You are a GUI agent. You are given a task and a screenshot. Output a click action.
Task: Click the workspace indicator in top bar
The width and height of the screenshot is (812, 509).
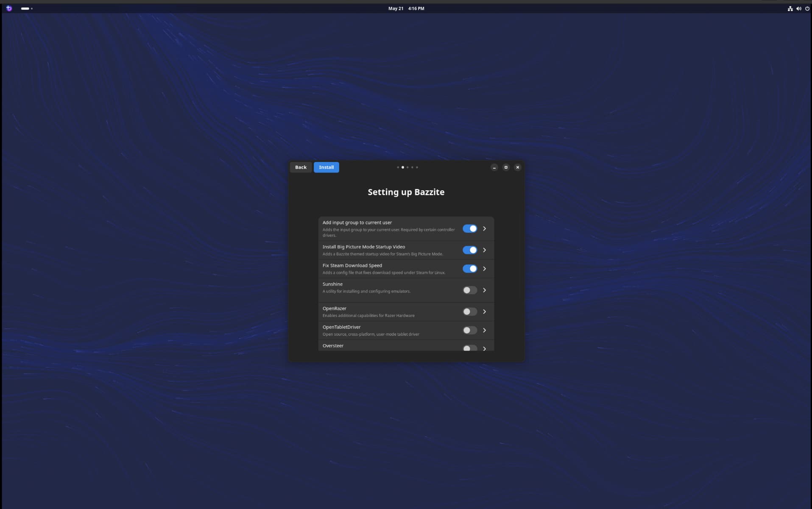click(x=27, y=8)
